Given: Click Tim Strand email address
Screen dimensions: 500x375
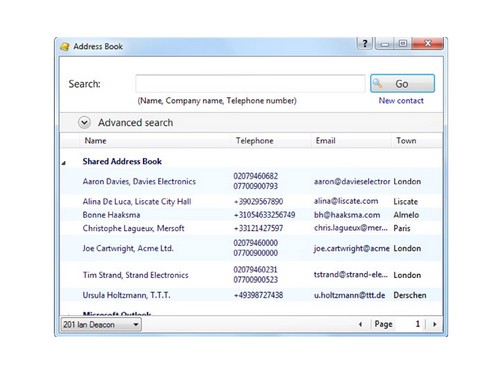Looking at the screenshot, I should 351,275.
